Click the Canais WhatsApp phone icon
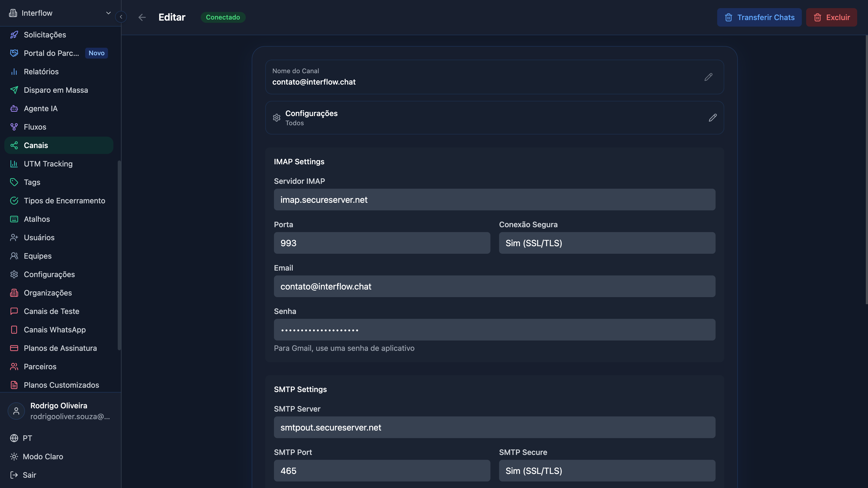This screenshot has width=868, height=488. pos(14,330)
